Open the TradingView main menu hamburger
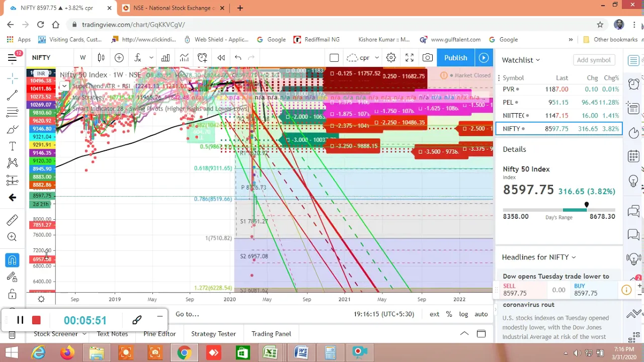The height and width of the screenshot is (362, 644). (x=12, y=58)
